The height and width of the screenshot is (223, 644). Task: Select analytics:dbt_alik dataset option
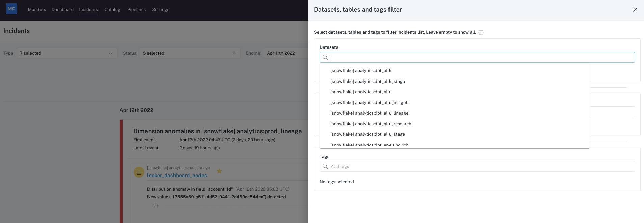(360, 71)
